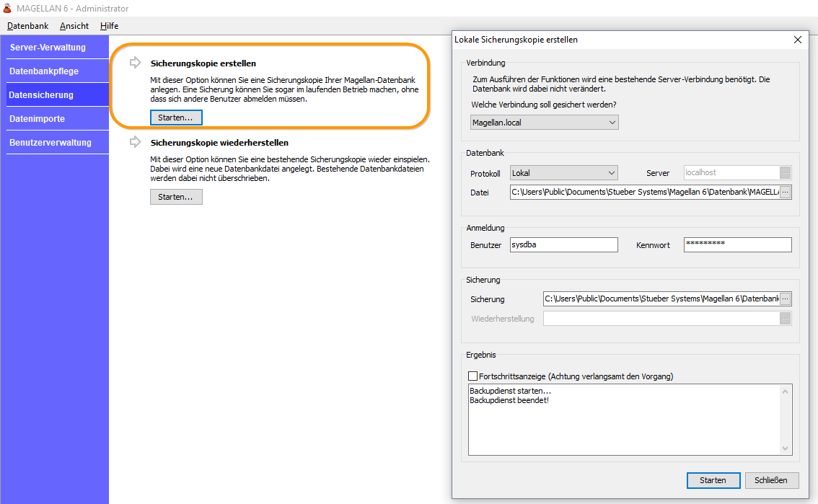Click the Datei path input field
818x504 pixels.
click(x=644, y=192)
